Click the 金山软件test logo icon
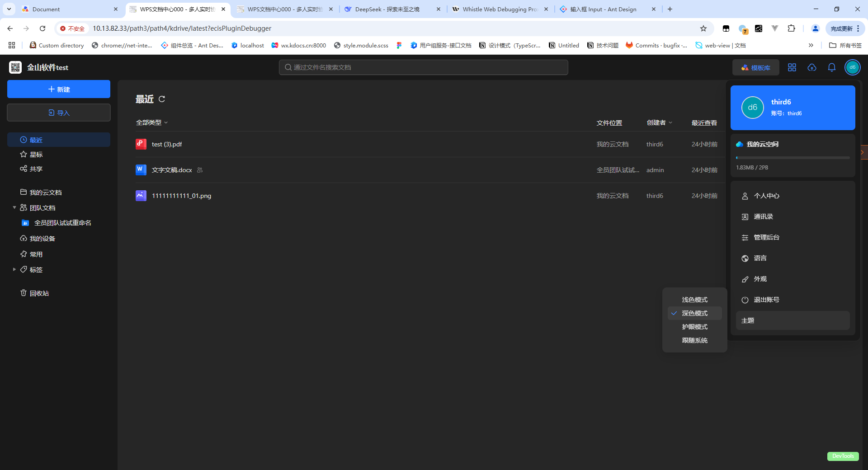 [15, 67]
